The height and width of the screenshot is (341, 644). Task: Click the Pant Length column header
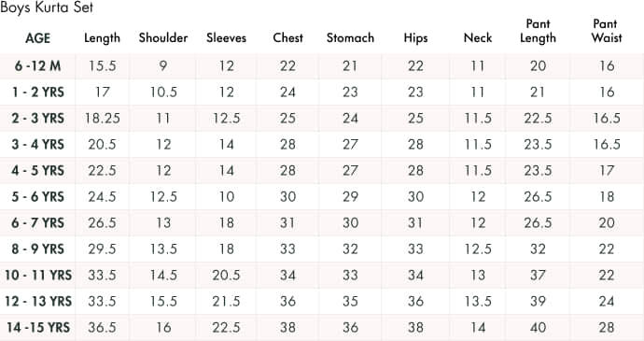point(538,31)
